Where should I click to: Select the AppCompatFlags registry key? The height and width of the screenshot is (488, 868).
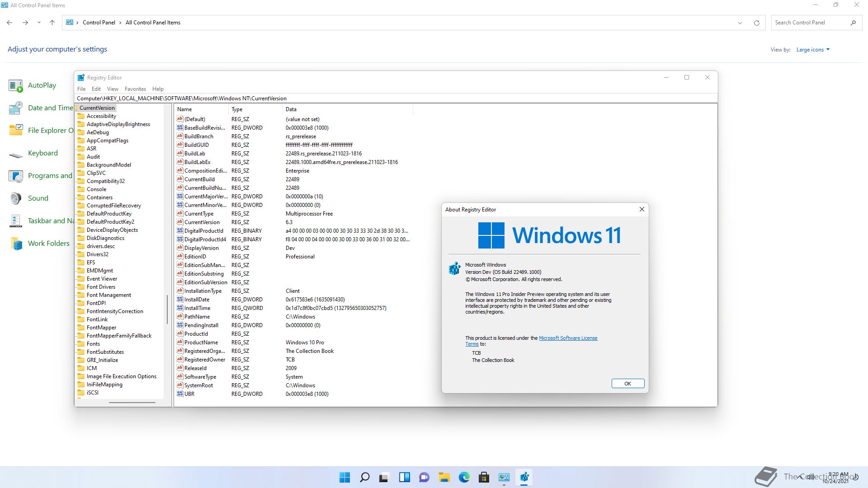pyautogui.click(x=107, y=141)
